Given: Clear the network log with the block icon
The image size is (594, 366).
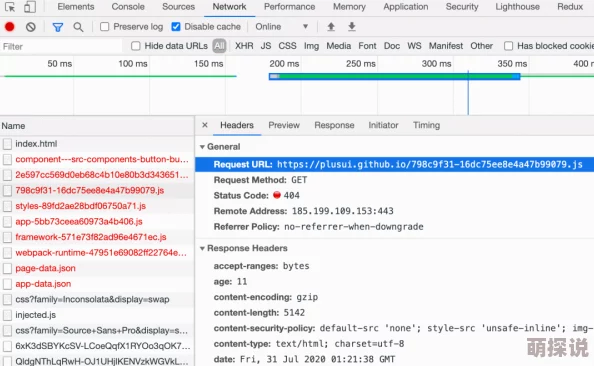Looking at the screenshot, I should pyautogui.click(x=31, y=27).
